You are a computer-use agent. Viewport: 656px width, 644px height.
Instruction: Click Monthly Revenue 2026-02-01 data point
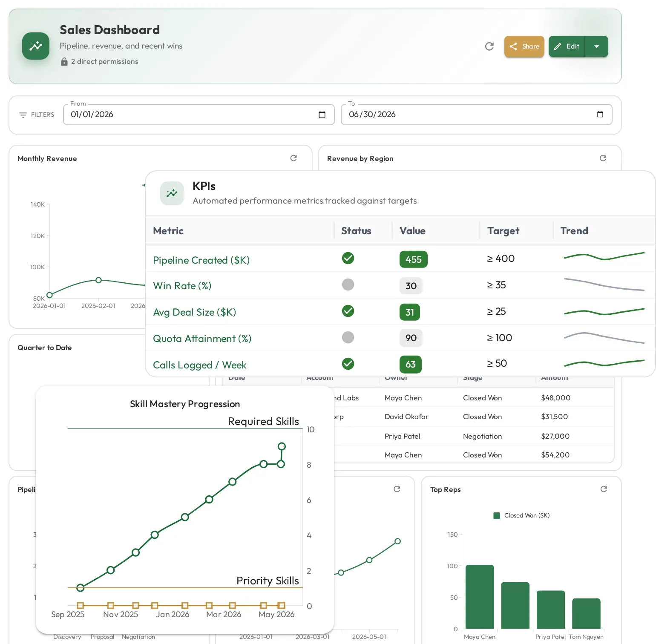(x=98, y=280)
